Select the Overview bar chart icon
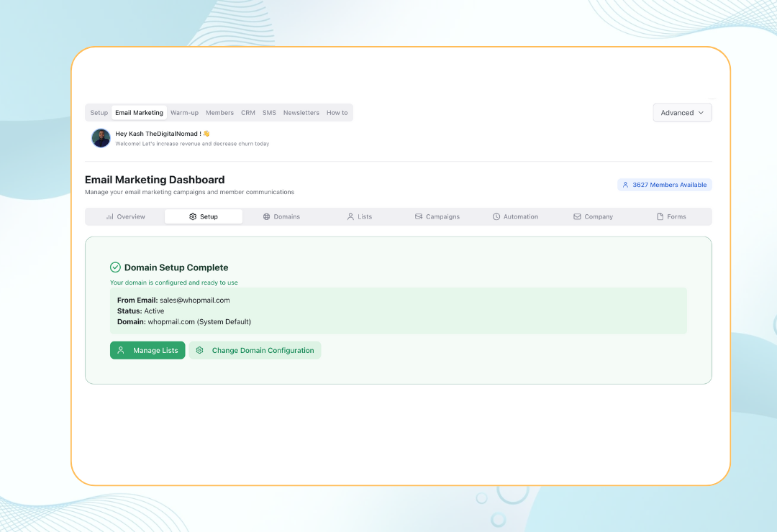This screenshot has width=777, height=532. click(x=111, y=216)
